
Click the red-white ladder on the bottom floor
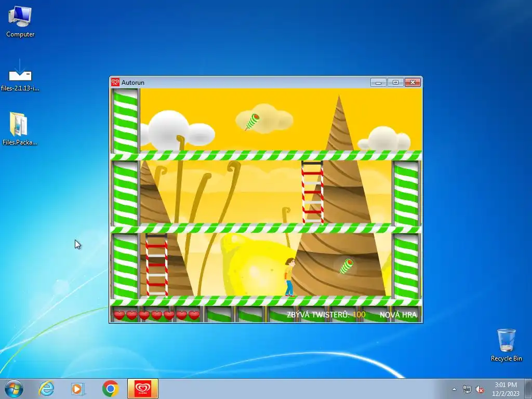point(156,264)
